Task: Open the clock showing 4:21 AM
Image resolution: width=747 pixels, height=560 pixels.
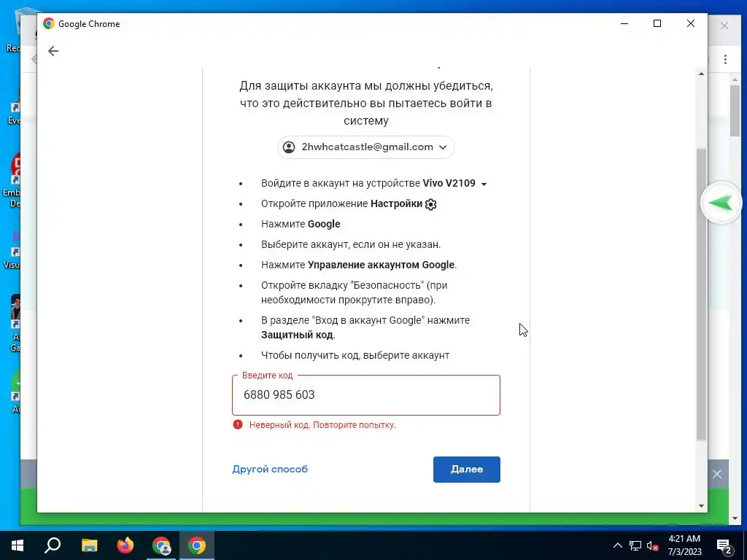Action: click(684, 545)
